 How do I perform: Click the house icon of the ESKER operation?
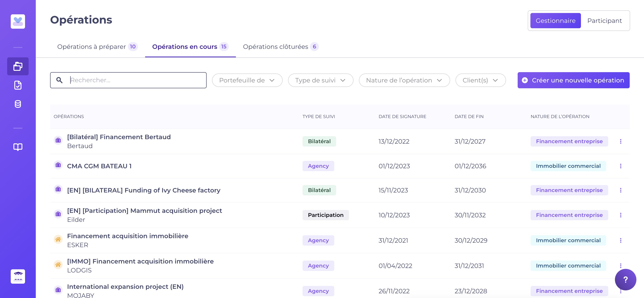(58, 239)
